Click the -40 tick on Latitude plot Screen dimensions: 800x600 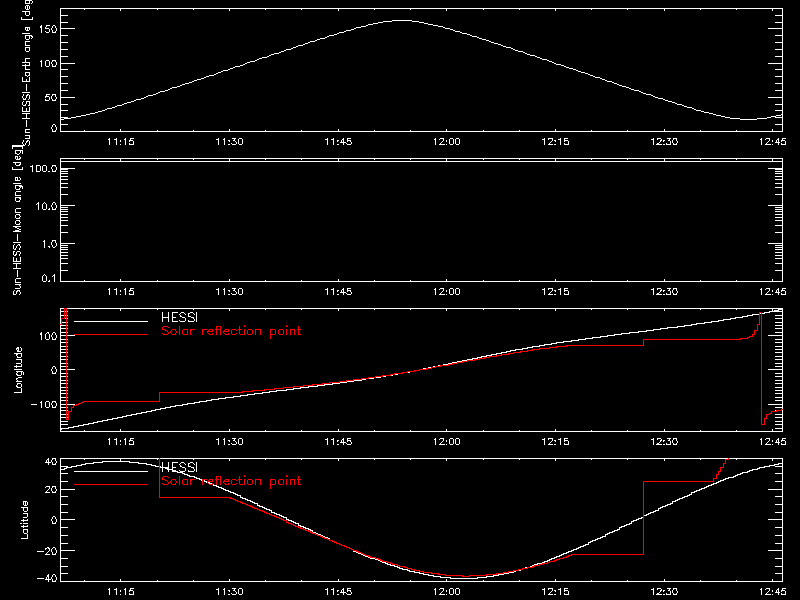(47, 578)
